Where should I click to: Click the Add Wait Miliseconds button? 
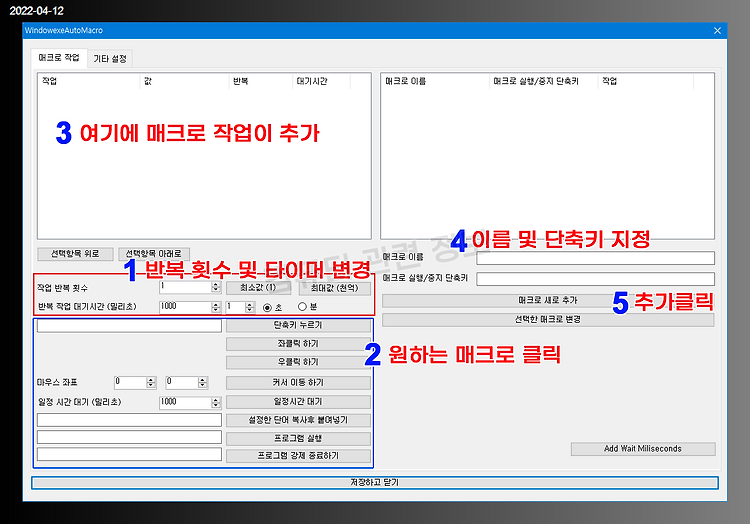click(643, 449)
